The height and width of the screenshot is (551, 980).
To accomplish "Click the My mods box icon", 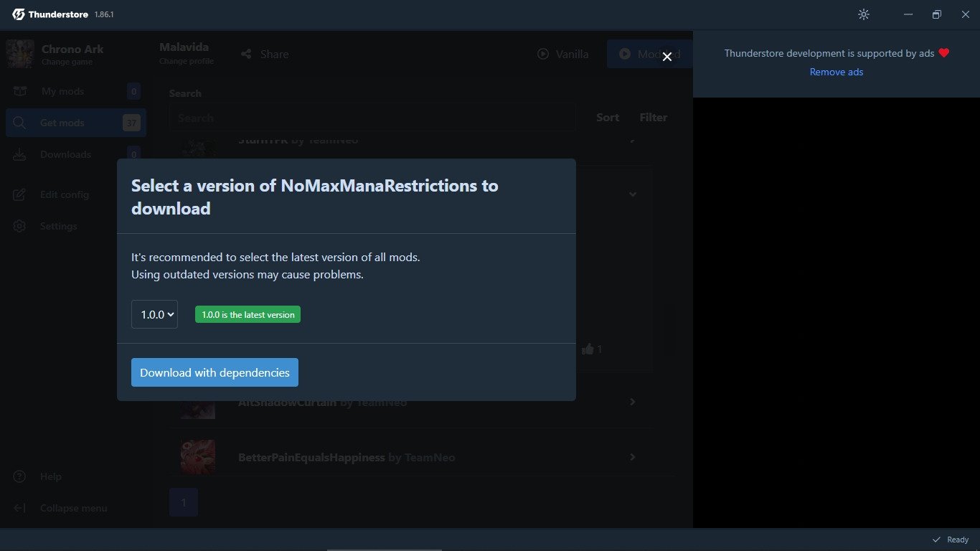I will pos(19,91).
